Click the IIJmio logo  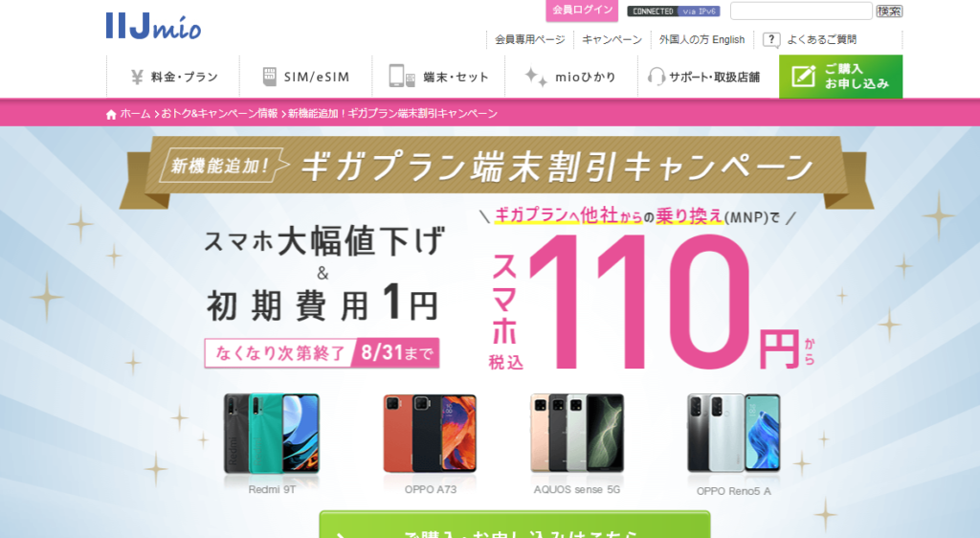[x=153, y=26]
